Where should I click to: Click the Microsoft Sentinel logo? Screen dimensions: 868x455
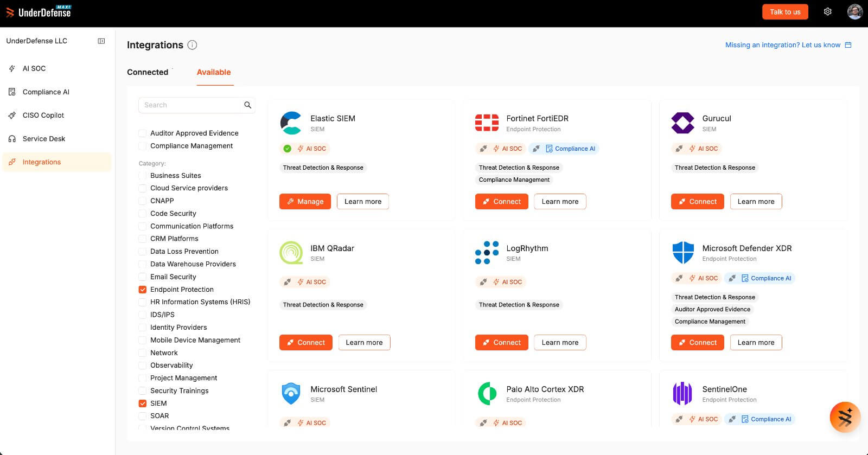[x=291, y=394]
